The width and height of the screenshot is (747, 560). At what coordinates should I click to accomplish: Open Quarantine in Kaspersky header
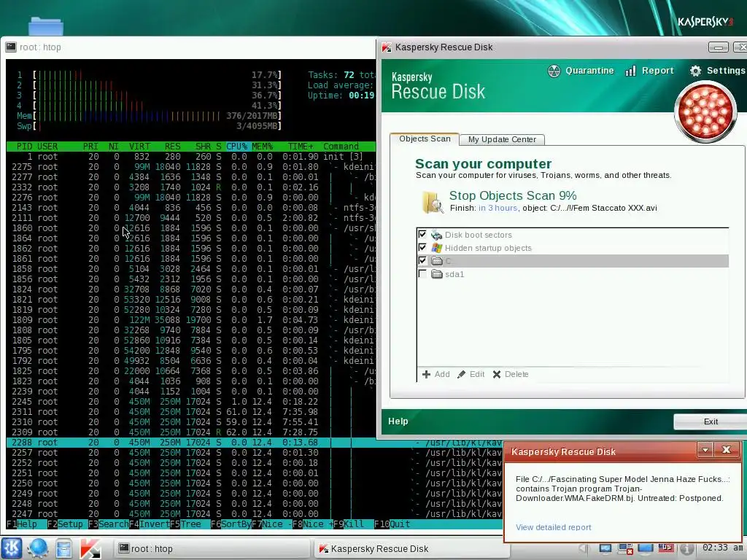click(x=589, y=71)
